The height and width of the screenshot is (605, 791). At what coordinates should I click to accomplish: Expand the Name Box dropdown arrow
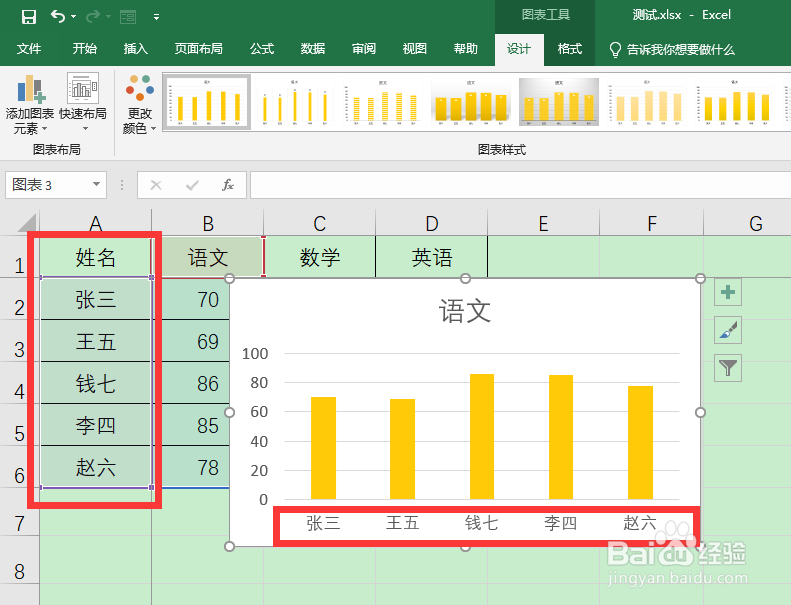point(96,185)
